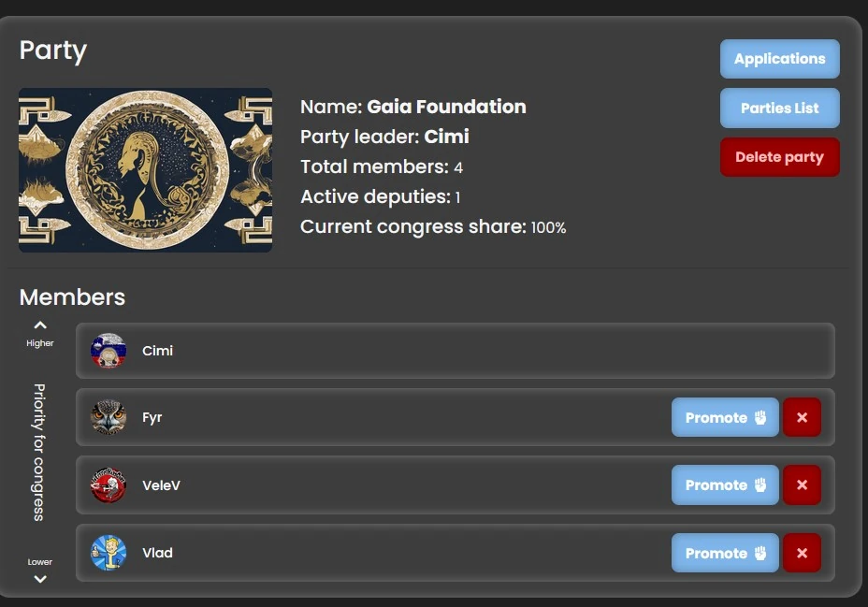Click Cimi's flag avatar icon

coord(107,352)
